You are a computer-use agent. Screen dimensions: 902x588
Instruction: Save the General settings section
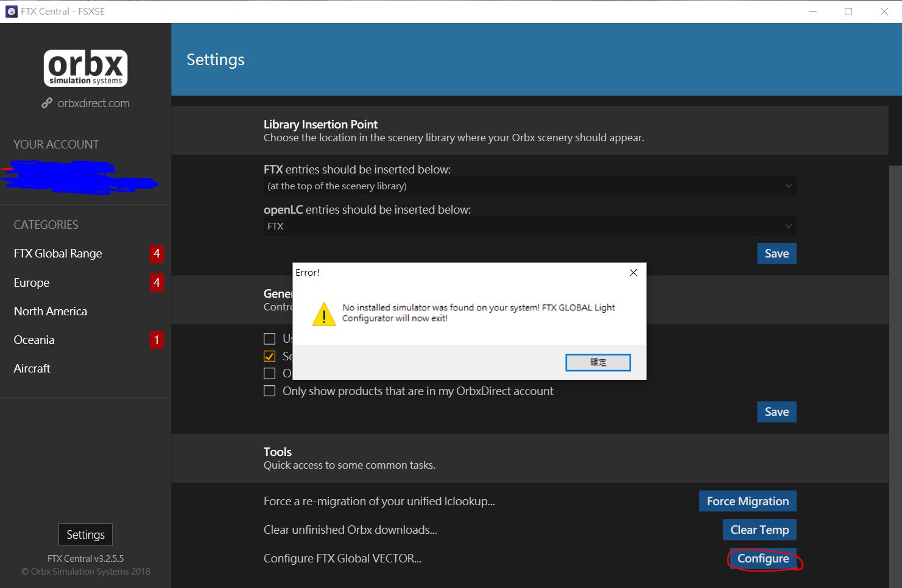click(777, 411)
